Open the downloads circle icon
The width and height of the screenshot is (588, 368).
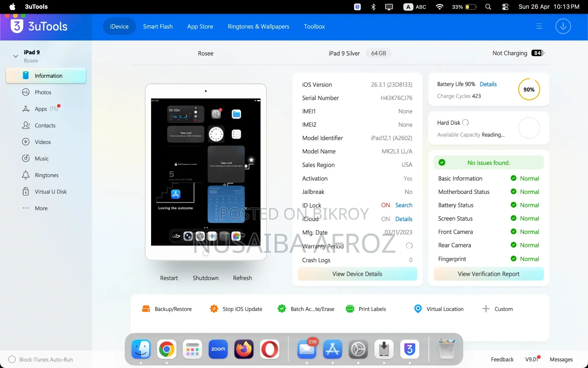[x=563, y=26]
